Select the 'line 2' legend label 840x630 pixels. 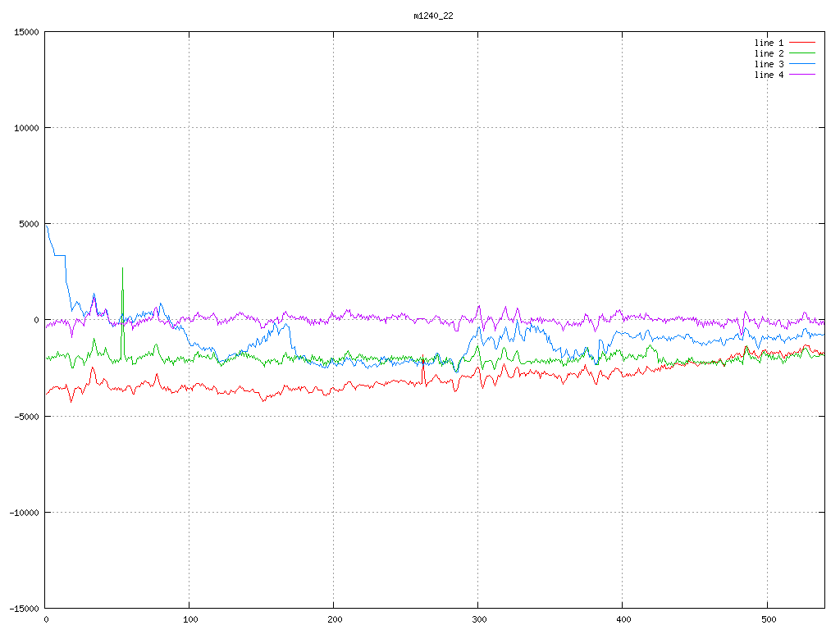tap(769, 53)
